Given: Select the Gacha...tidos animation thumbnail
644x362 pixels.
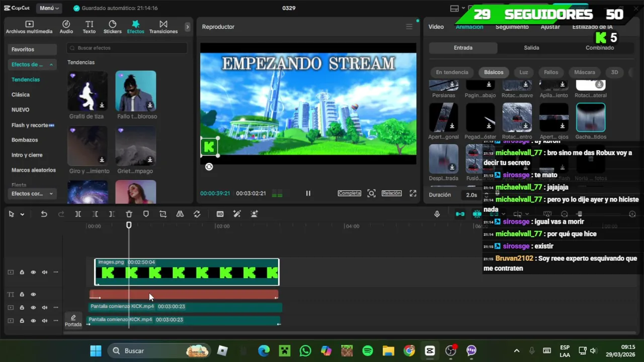Looking at the screenshot, I should point(591,117).
